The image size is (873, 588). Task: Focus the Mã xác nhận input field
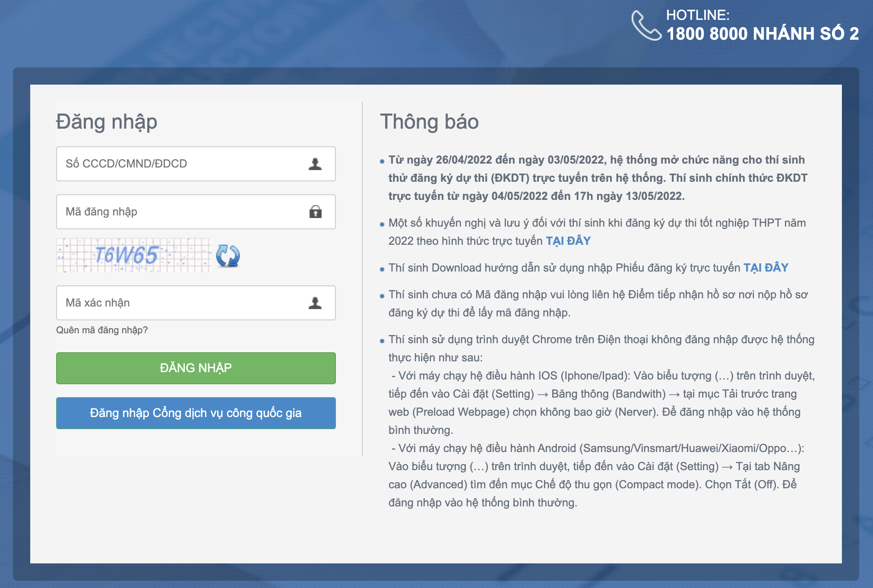(x=181, y=303)
